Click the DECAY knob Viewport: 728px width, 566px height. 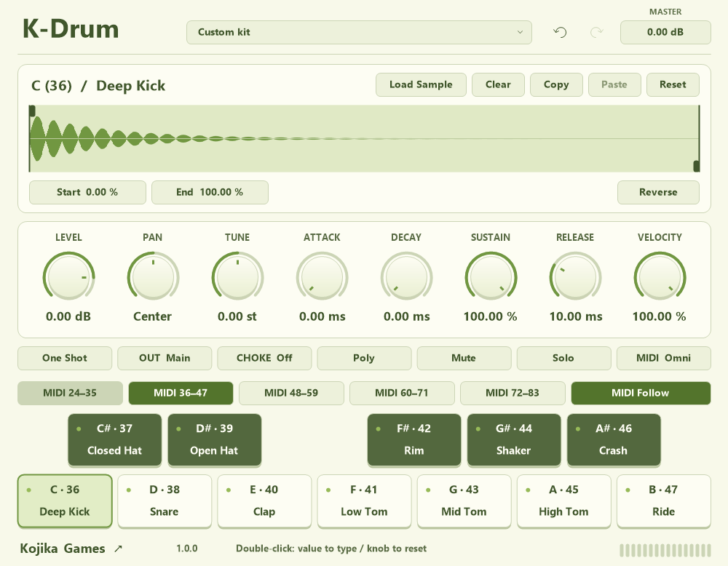[407, 277]
